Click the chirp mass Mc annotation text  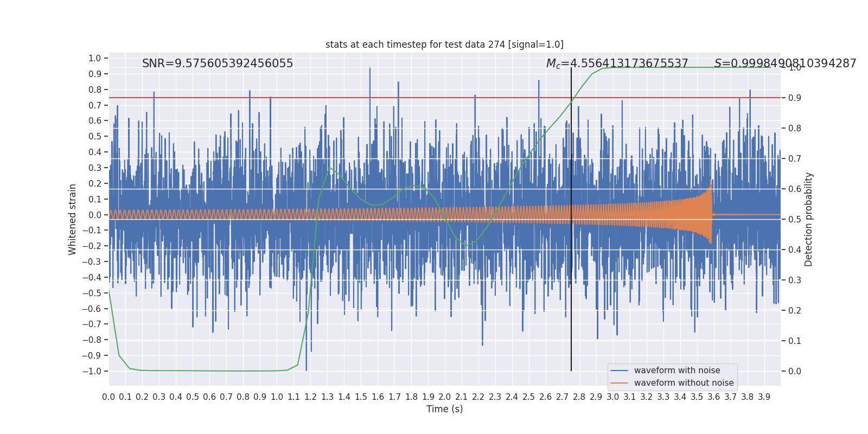tap(617, 63)
